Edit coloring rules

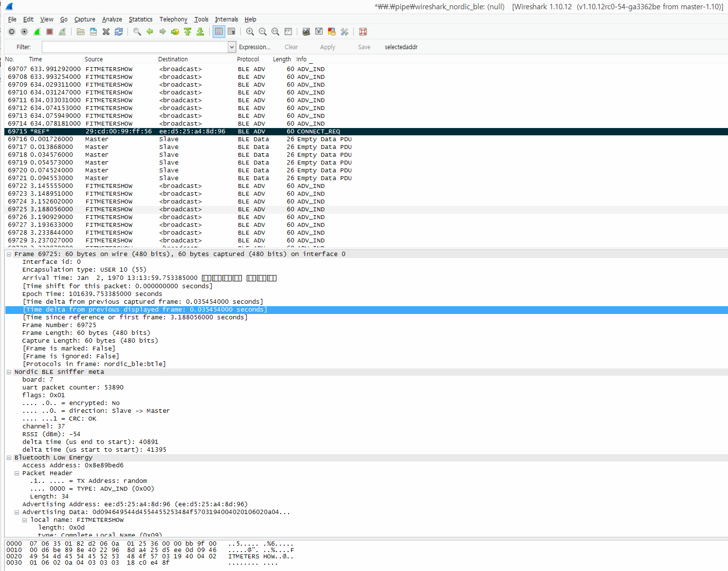(x=331, y=32)
